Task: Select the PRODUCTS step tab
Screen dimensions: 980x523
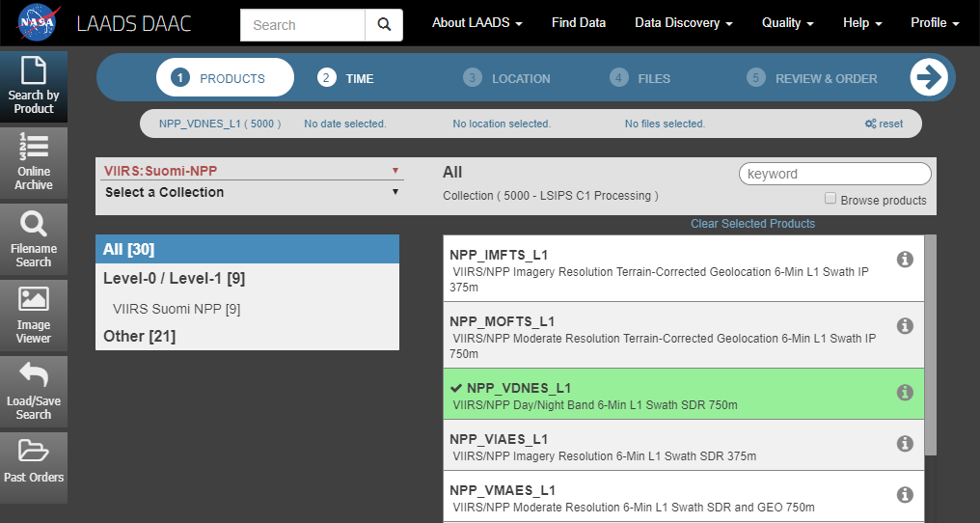Action: (x=225, y=77)
